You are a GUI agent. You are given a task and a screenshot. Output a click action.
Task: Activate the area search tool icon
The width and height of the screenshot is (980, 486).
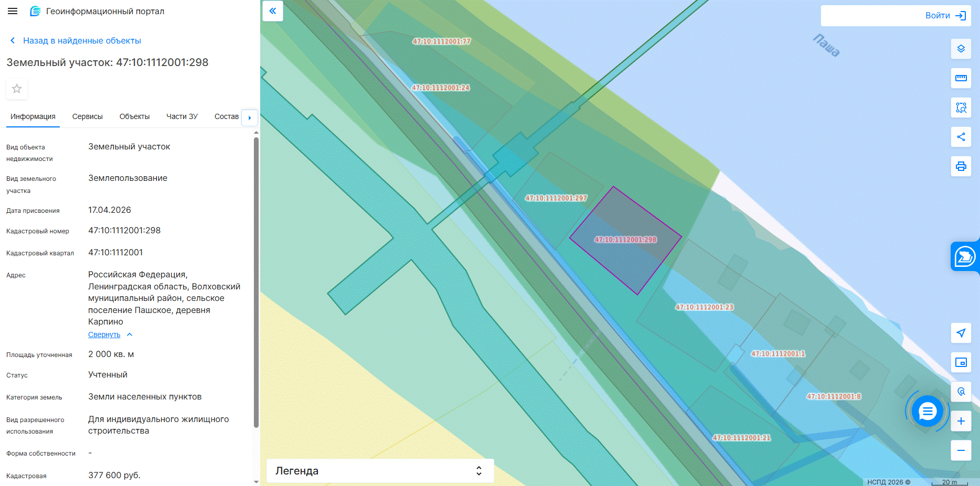961,107
